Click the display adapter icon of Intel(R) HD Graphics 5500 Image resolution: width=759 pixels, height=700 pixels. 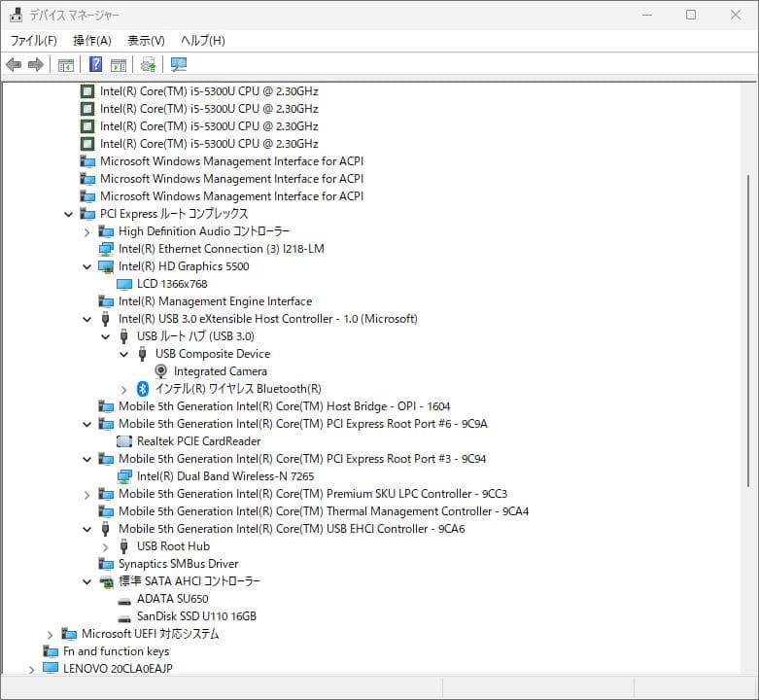(106, 266)
